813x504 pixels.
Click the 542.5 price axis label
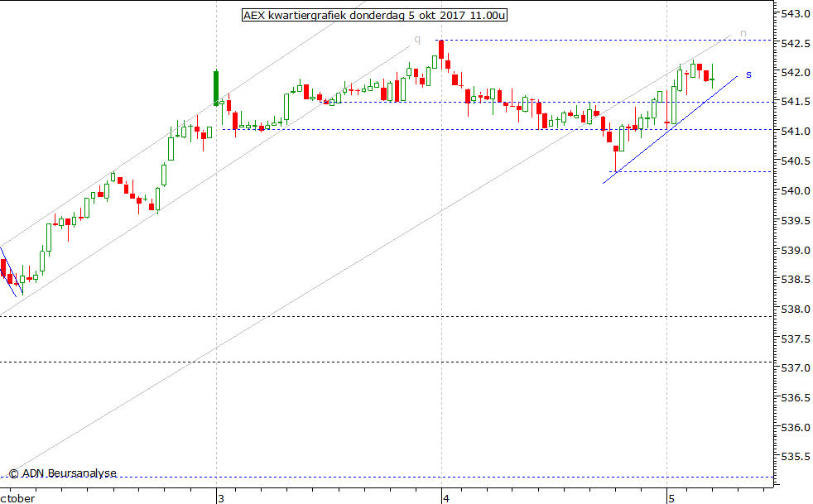pos(796,43)
